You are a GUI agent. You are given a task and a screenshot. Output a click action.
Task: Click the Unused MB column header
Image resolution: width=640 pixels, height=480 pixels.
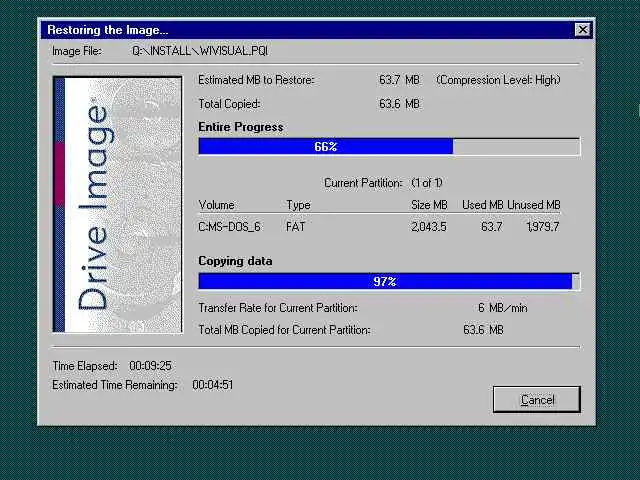[x=534, y=205]
